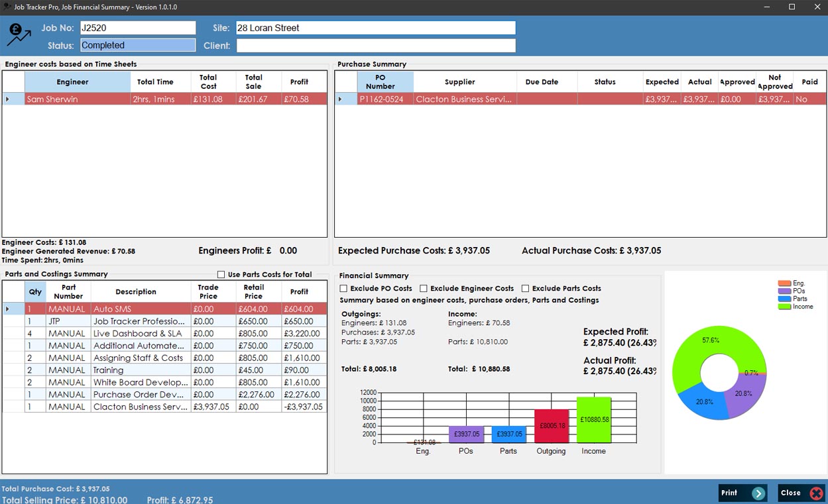Click the Not Approved column header

[774, 82]
